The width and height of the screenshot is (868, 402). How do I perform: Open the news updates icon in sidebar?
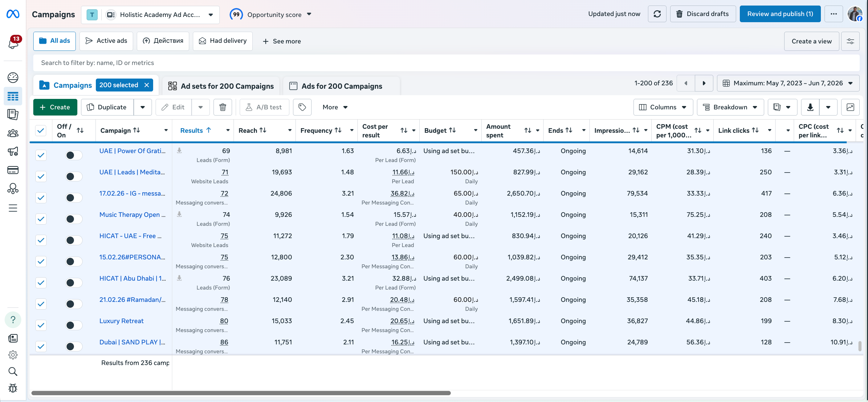pyautogui.click(x=13, y=338)
